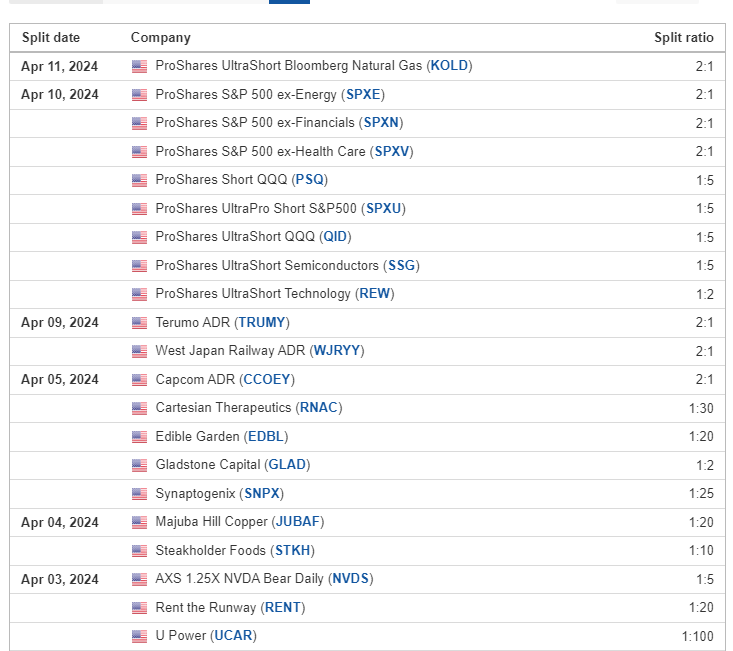Click the US flag beside ProShares UltraPro Short S&P500

point(139,209)
